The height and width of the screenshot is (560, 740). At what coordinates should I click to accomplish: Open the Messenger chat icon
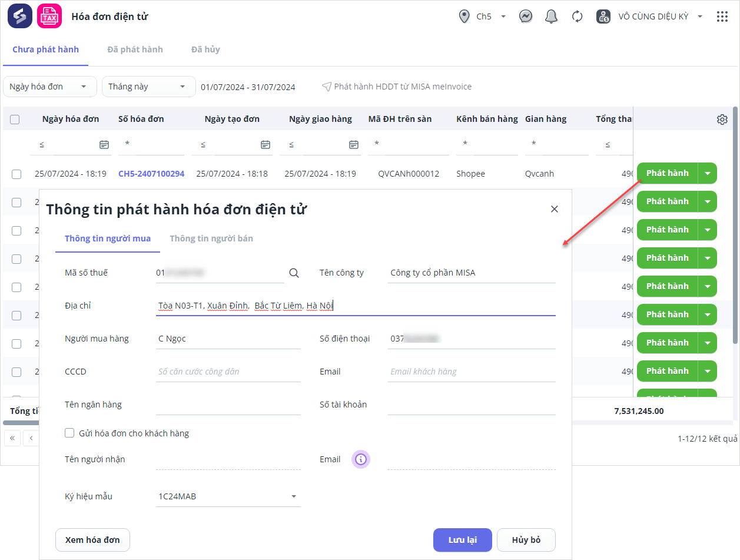pyautogui.click(x=526, y=16)
